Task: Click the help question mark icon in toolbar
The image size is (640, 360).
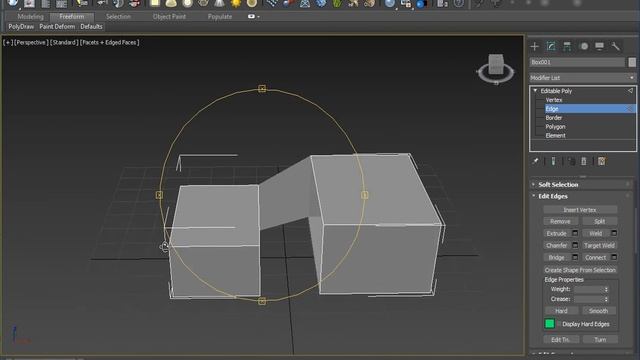Action: click(x=459, y=4)
